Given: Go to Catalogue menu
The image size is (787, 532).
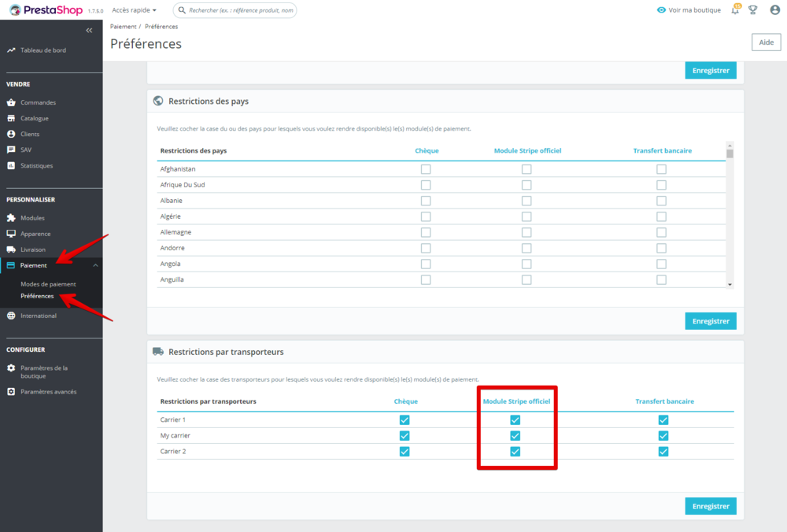Looking at the screenshot, I should click(35, 119).
